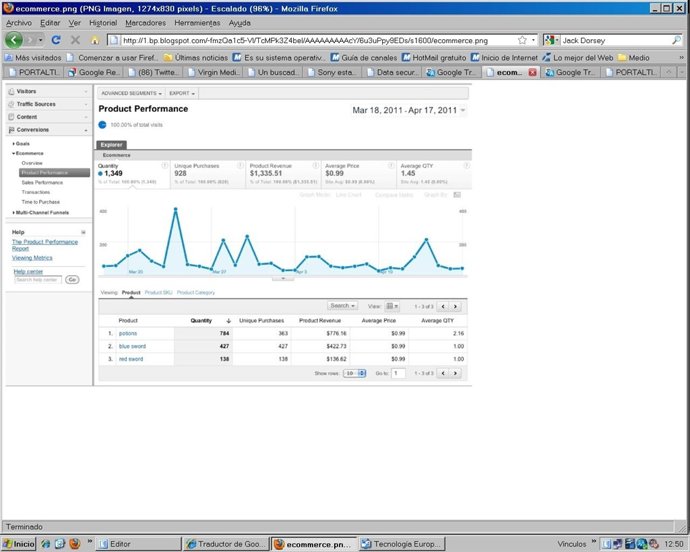Open the Visitors section icon

click(11, 92)
